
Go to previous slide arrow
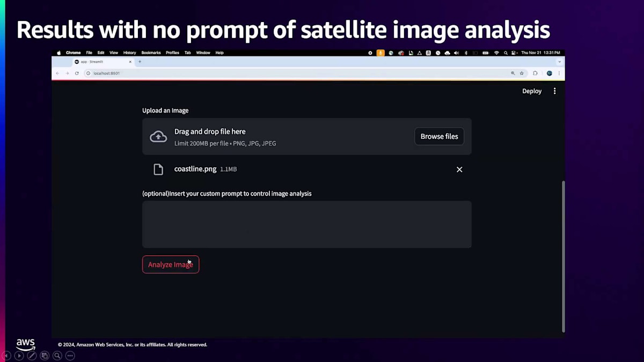tap(6, 356)
